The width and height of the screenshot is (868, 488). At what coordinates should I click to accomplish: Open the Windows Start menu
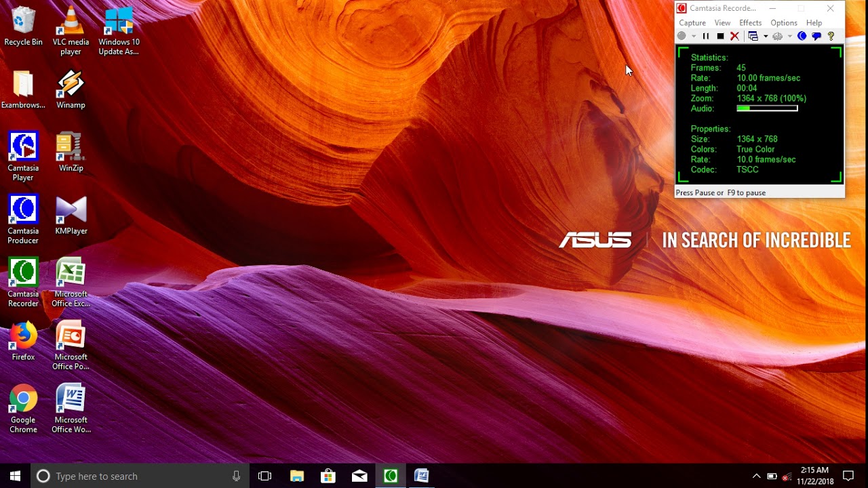tap(16, 476)
